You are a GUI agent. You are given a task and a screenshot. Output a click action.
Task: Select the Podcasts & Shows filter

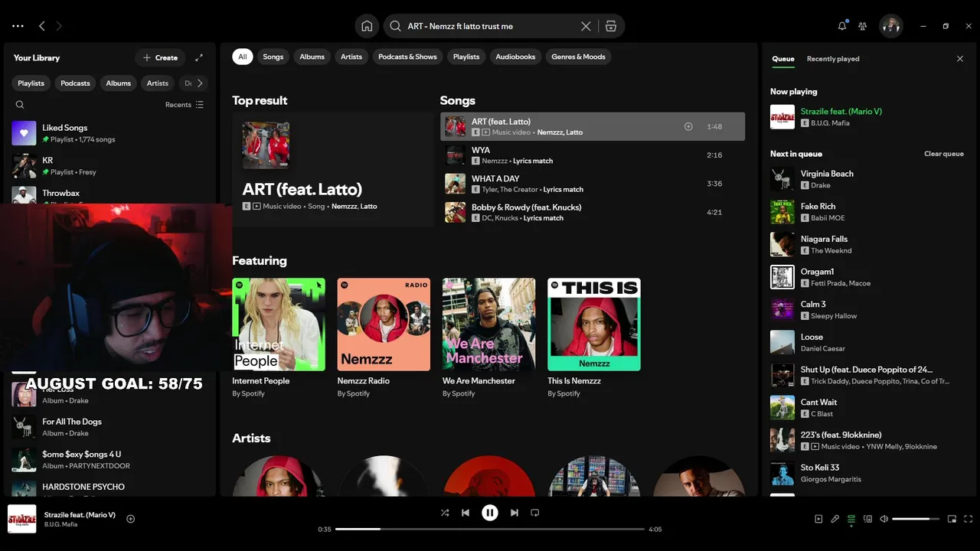[x=407, y=57]
